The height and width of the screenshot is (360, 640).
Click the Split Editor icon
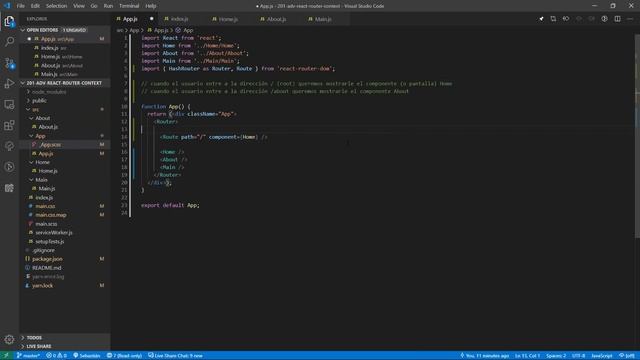[x=618, y=19]
